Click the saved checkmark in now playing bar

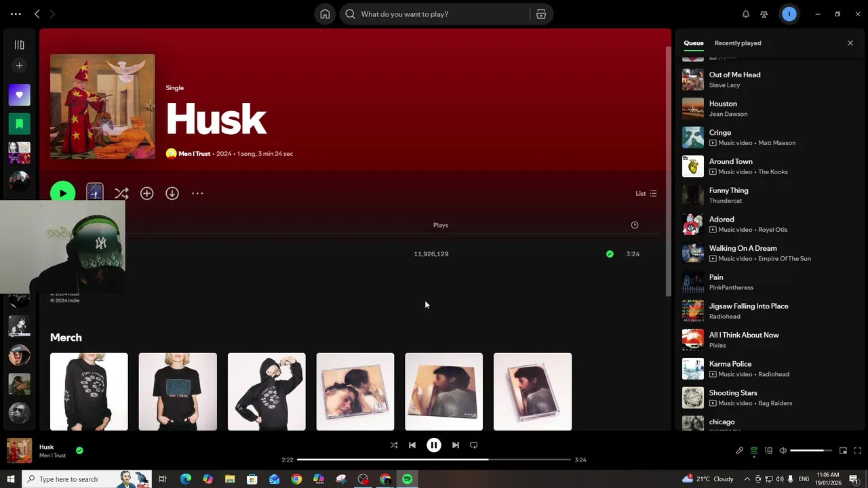tap(79, 451)
